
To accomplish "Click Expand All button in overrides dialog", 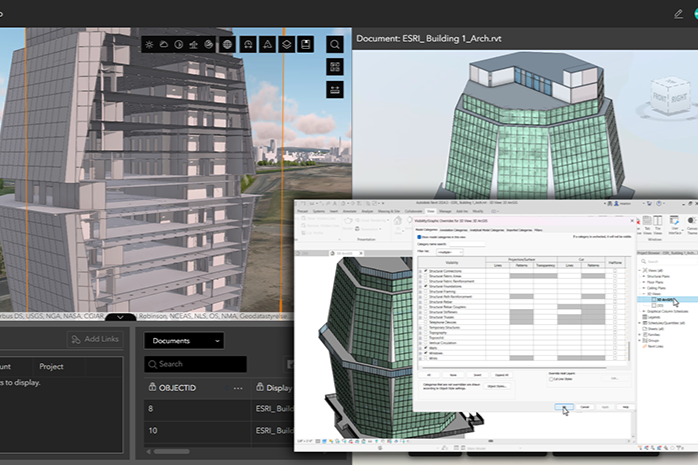I will coord(502,375).
